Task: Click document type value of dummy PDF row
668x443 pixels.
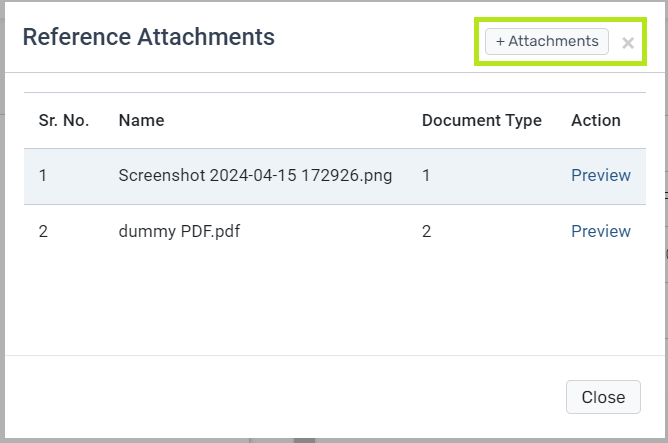Action: tap(426, 231)
